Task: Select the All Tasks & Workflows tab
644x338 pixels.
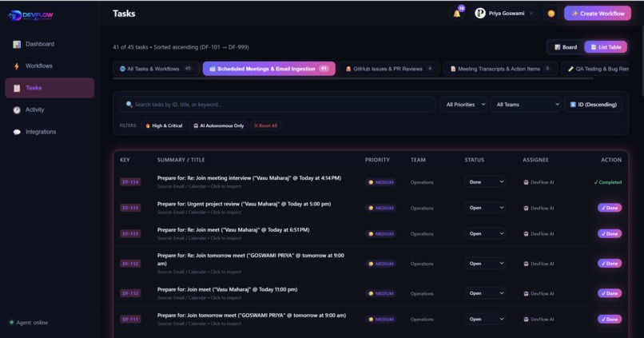Action: [x=156, y=69]
